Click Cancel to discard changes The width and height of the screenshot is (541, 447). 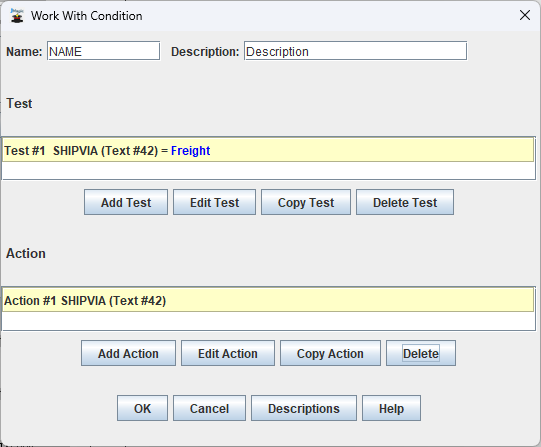[x=209, y=408]
